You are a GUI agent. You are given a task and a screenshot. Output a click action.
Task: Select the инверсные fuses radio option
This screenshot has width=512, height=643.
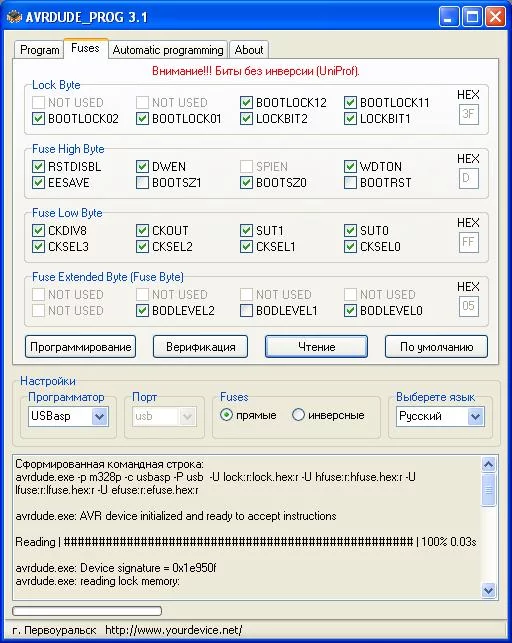tap(298, 415)
